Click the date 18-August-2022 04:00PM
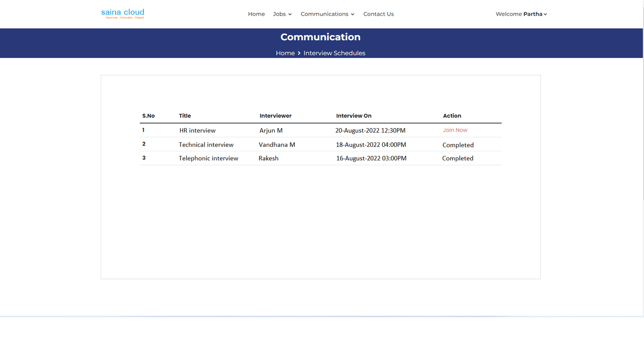The height and width of the screenshot is (362, 644). [371, 145]
